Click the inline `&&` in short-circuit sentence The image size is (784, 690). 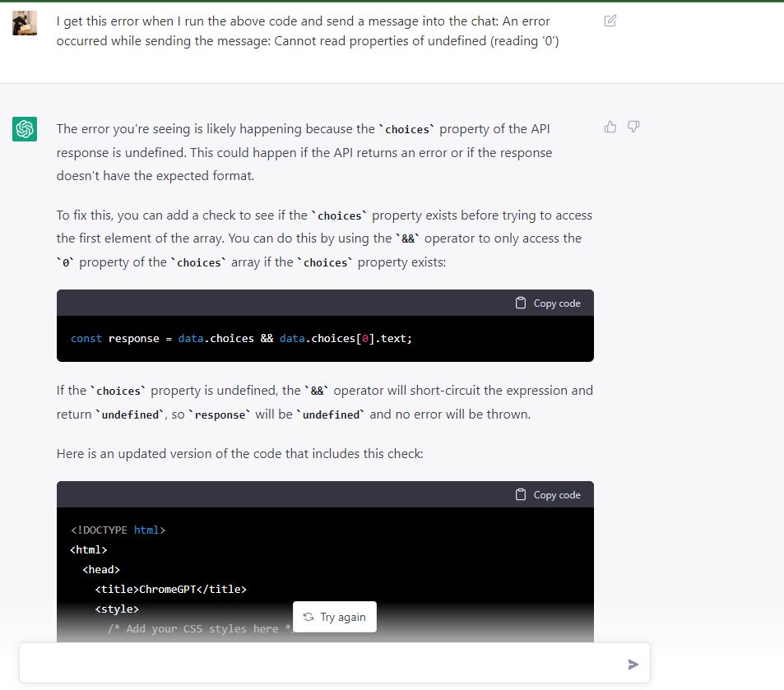pyautogui.click(x=316, y=391)
